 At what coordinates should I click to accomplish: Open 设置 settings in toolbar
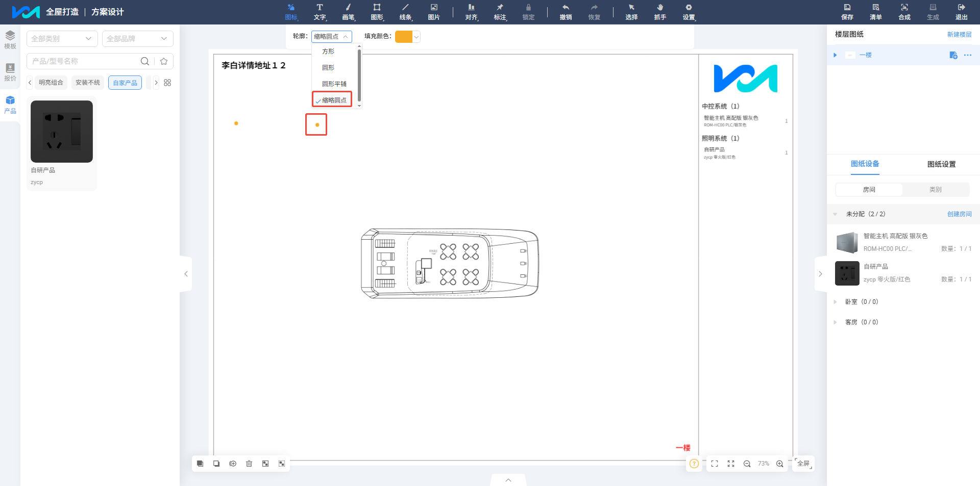tap(689, 12)
